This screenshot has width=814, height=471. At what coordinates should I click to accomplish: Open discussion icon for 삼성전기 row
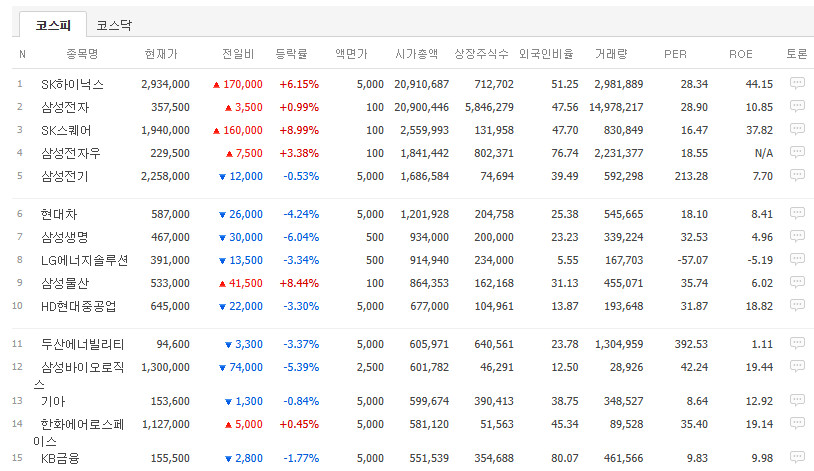797,176
